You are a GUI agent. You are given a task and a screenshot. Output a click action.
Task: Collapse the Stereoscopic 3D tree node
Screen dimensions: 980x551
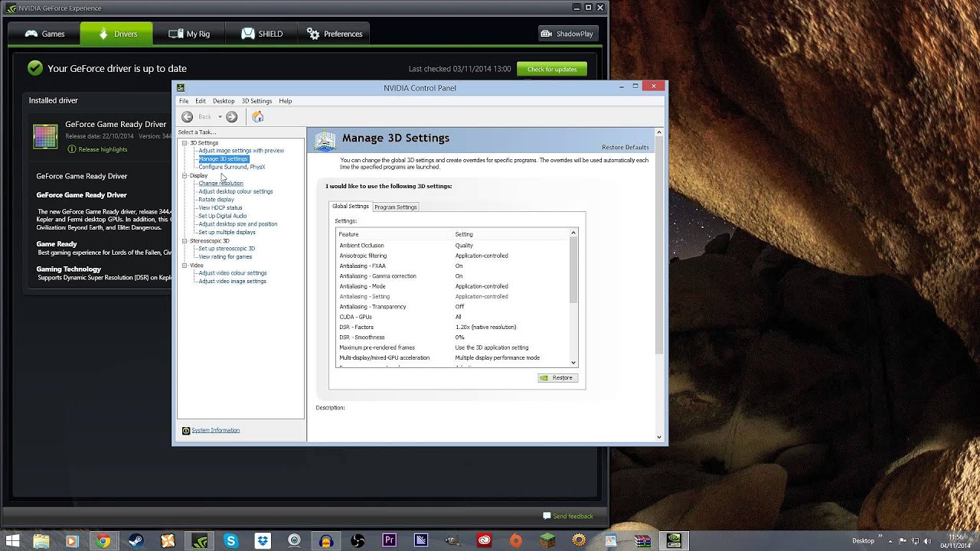coord(185,241)
